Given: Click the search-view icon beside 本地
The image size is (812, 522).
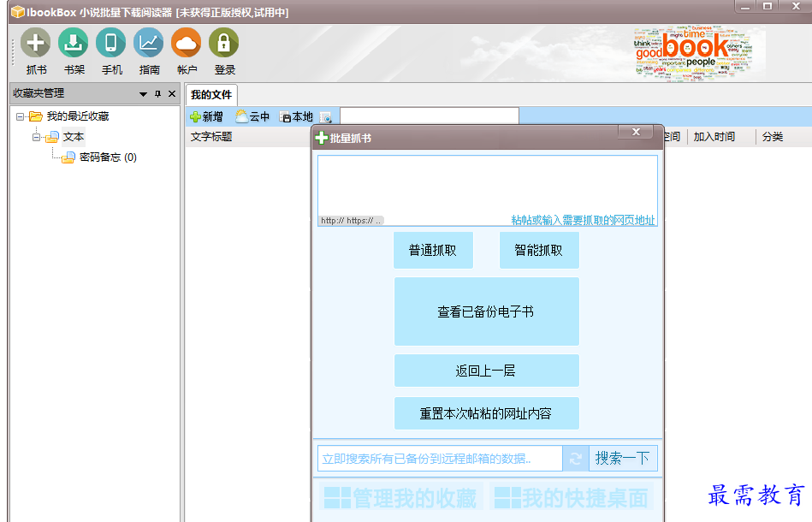Looking at the screenshot, I should 325,117.
